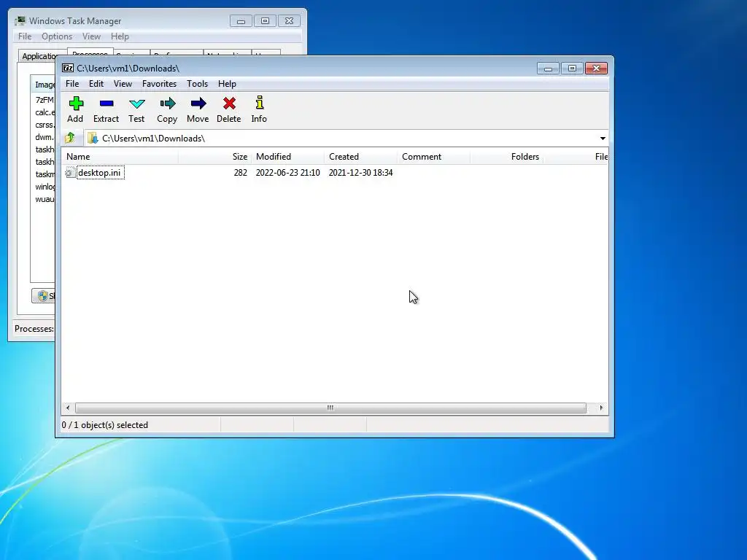Open Task Manager Help menu
Screen dimensions: 747x560
(x=120, y=36)
